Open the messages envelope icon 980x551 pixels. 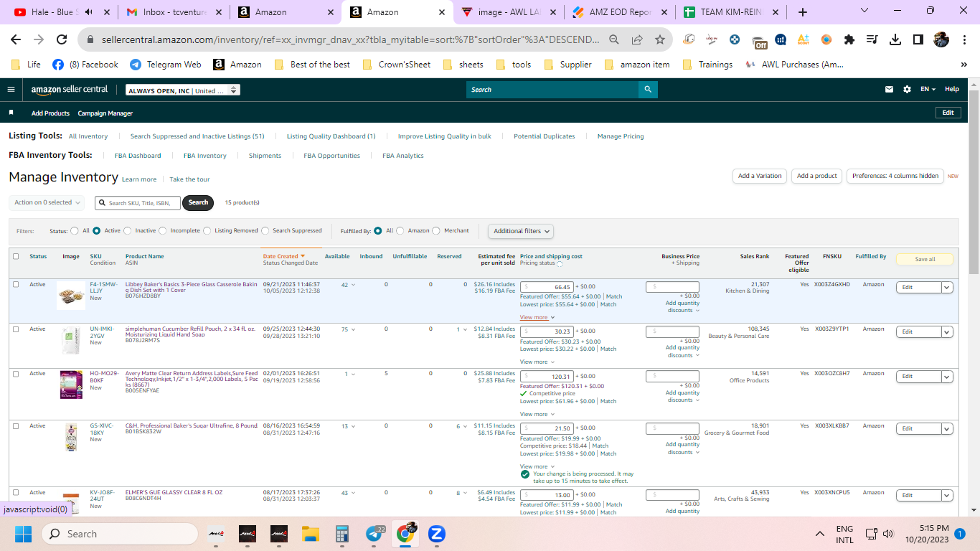[890, 90]
